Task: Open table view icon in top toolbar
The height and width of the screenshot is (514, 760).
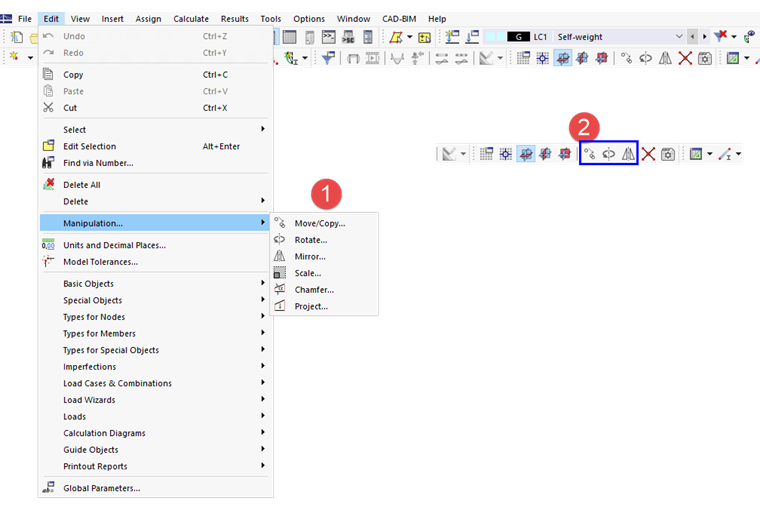Action: [289, 37]
